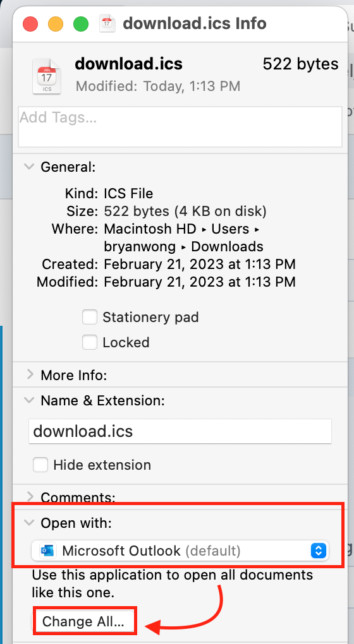Click the Add Tags field

180,126
